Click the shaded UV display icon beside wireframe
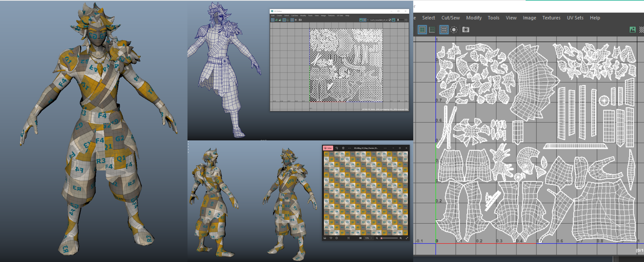 coord(432,29)
